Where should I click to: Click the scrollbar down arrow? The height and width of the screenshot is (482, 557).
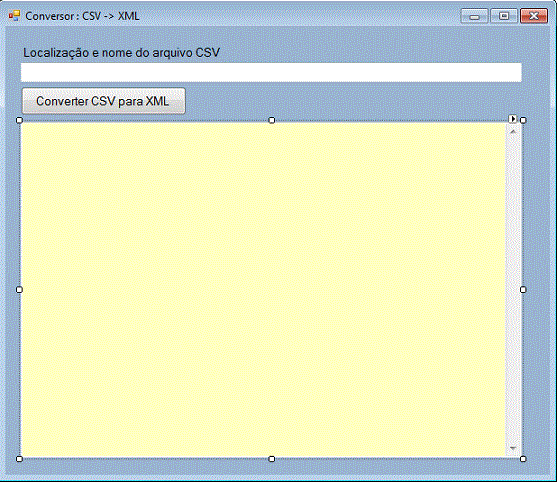tap(513, 448)
